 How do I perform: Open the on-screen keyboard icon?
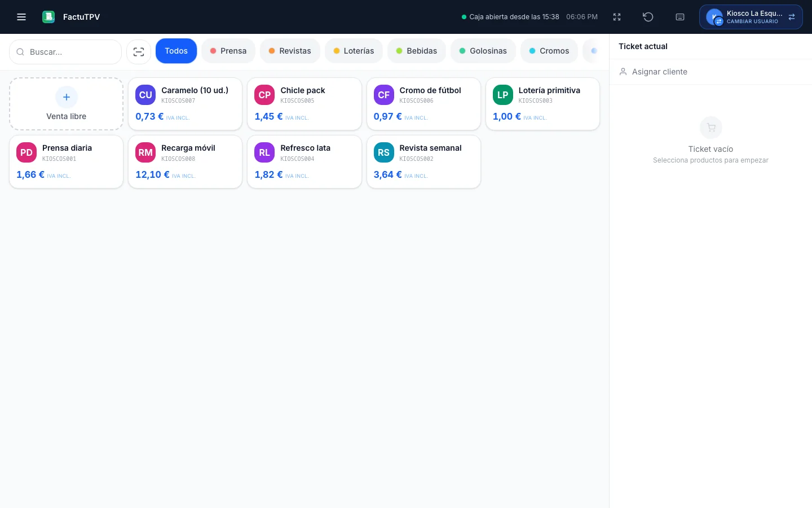680,17
